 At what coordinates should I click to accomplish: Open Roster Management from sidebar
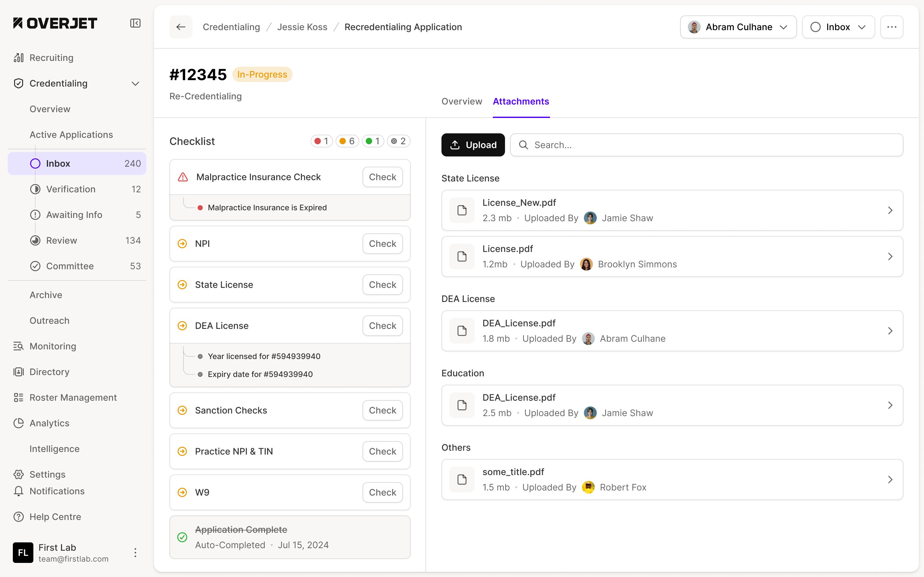[73, 397]
